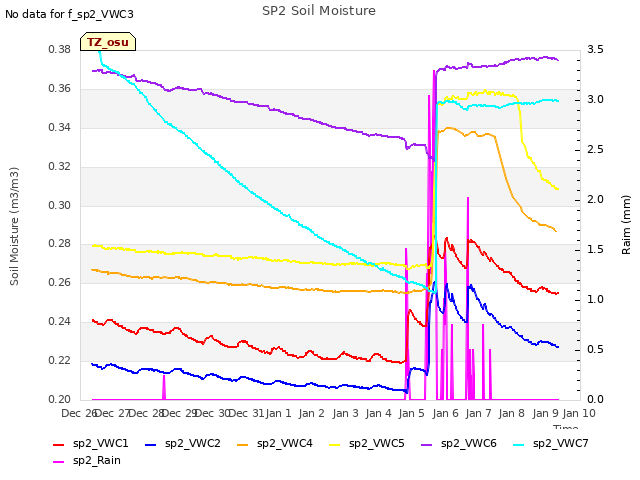Click the 0.20 left axis tick label

point(60,400)
